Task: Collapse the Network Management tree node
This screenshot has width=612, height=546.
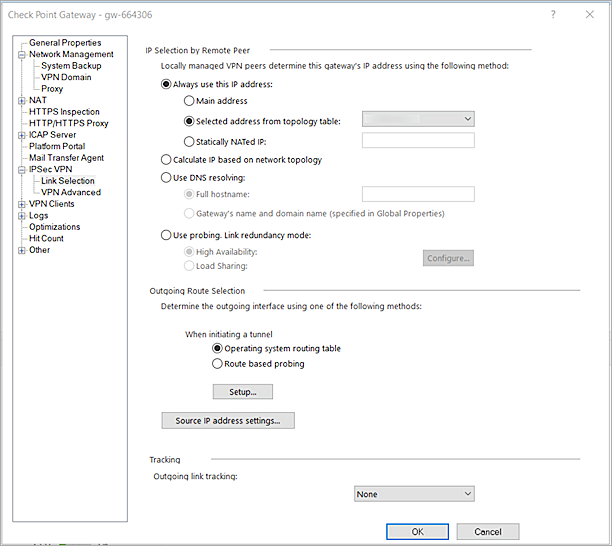Action: (x=22, y=55)
